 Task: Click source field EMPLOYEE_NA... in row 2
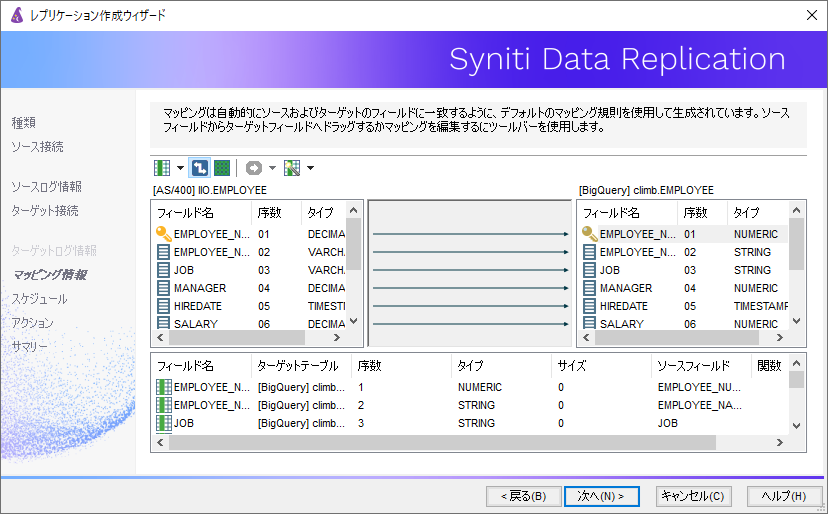[699, 405]
